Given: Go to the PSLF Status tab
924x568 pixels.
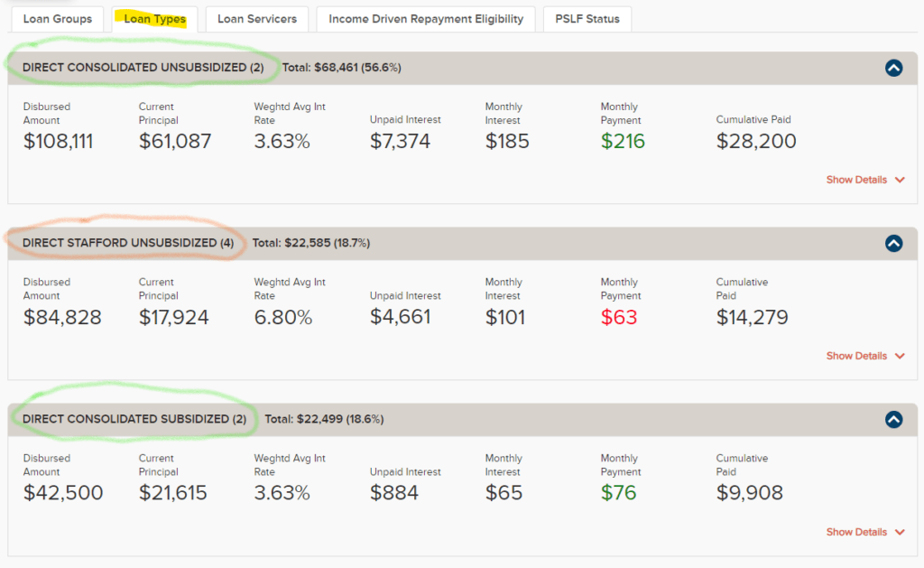Looking at the screenshot, I should point(587,19).
